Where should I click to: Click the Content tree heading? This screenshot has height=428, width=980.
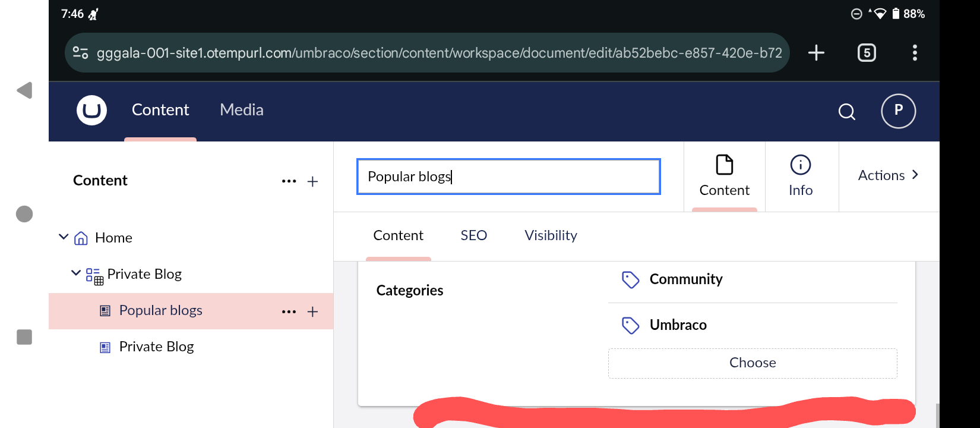click(x=100, y=181)
